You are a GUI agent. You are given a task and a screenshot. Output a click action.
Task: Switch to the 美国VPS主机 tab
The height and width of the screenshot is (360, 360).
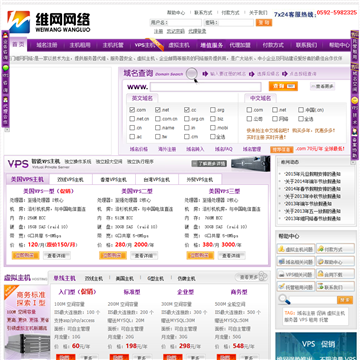click(27, 179)
